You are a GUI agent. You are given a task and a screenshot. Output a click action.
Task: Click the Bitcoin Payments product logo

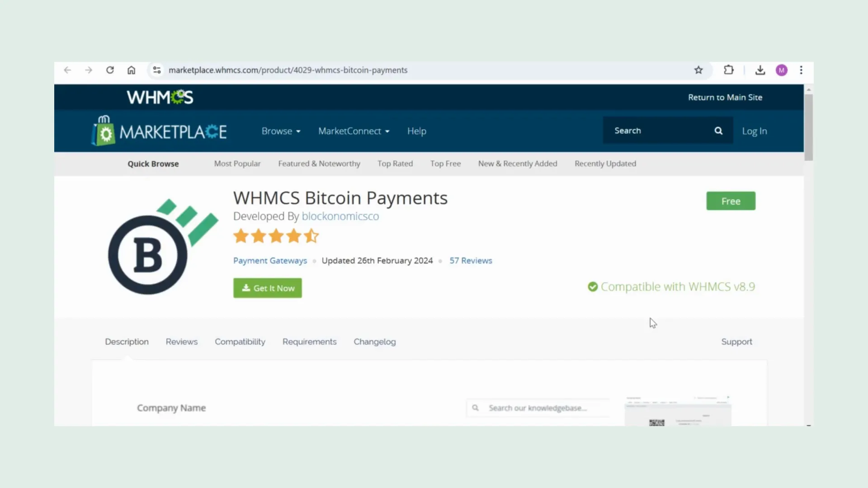[x=163, y=247]
